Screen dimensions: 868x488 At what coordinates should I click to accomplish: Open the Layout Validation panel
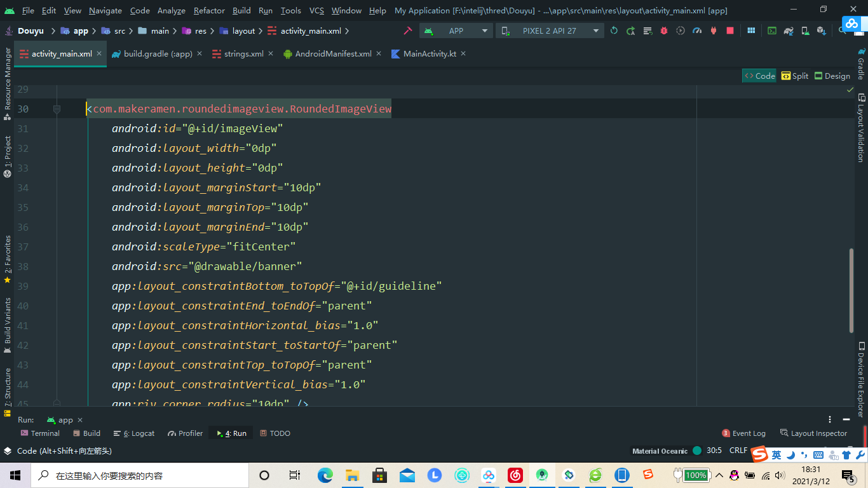coord(861,128)
